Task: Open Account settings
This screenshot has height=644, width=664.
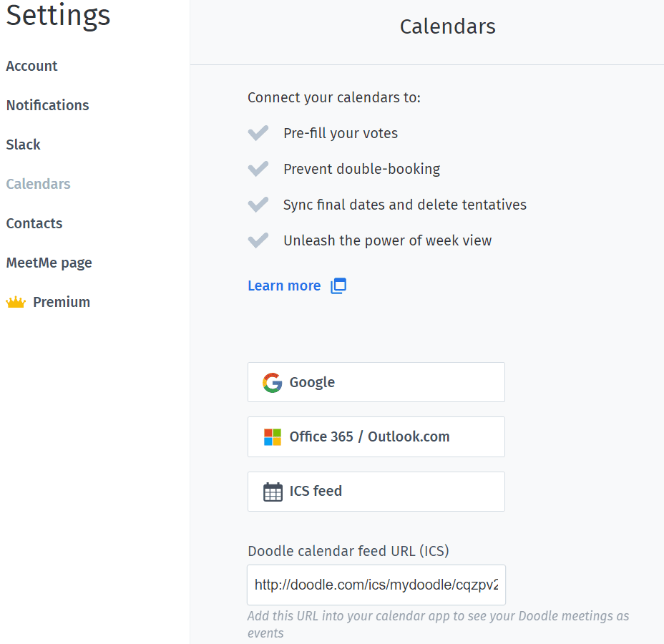Action: coord(31,66)
